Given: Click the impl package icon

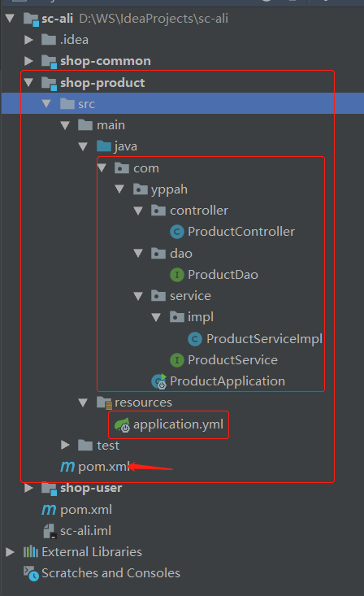Looking at the screenshot, I should pos(176,316).
